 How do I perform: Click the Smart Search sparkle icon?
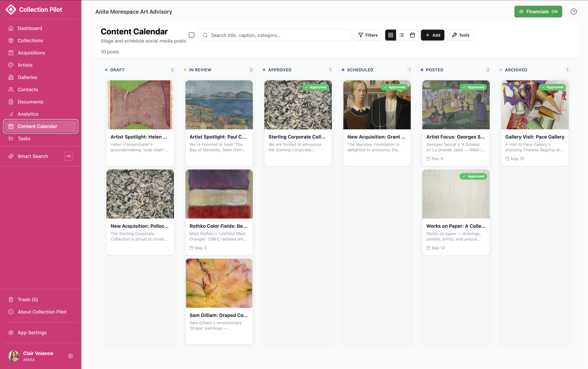[11, 156]
